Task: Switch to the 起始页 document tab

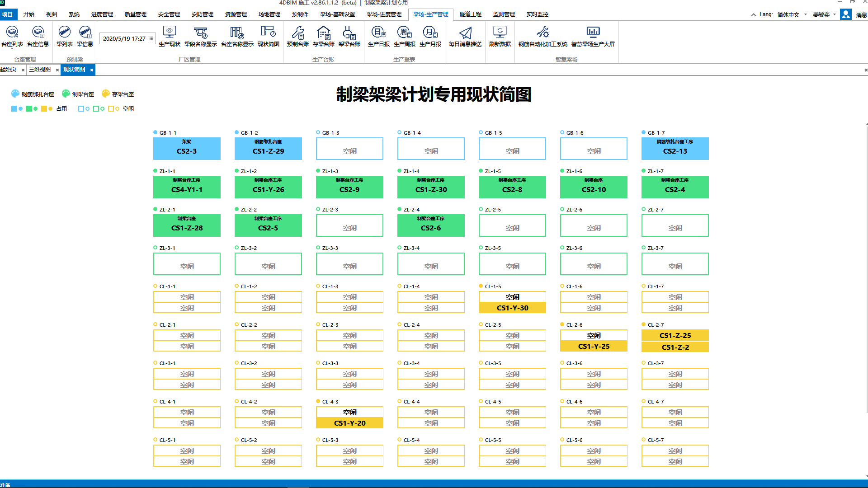Action: pyautogui.click(x=8, y=70)
